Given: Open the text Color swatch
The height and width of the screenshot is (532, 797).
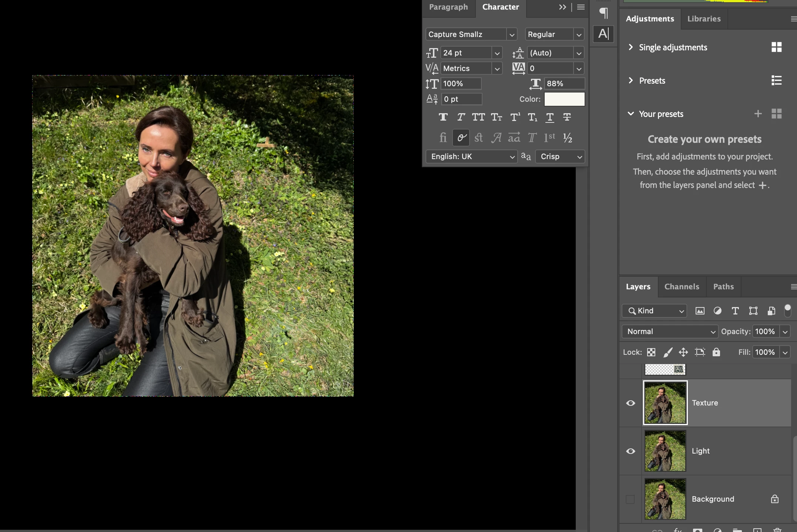Looking at the screenshot, I should 564,99.
